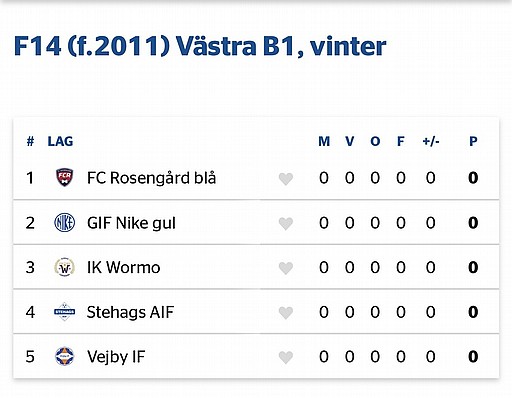
Task: Click the LAG column header
Action: [60, 141]
